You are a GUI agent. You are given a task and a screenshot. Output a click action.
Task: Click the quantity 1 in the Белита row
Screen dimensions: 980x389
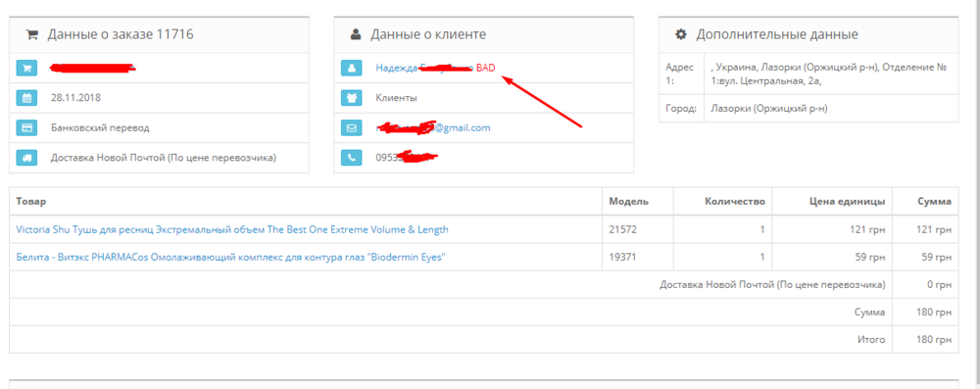[762, 257]
